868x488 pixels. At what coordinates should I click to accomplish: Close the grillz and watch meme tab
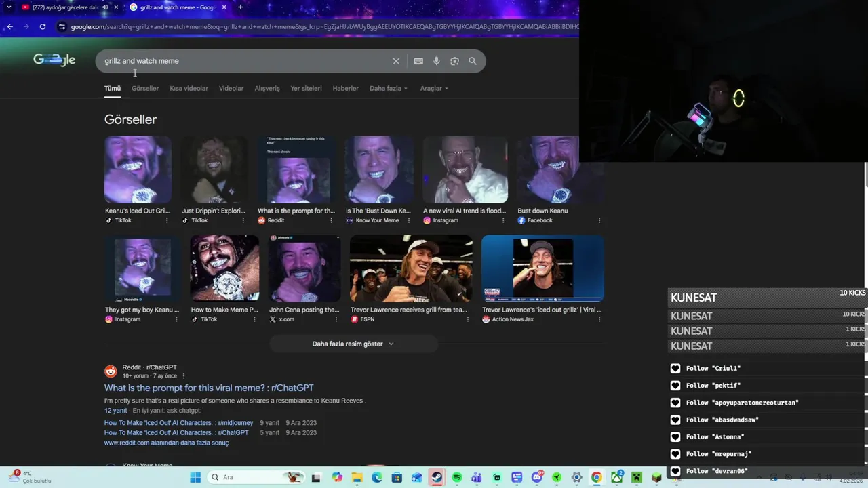tap(224, 7)
